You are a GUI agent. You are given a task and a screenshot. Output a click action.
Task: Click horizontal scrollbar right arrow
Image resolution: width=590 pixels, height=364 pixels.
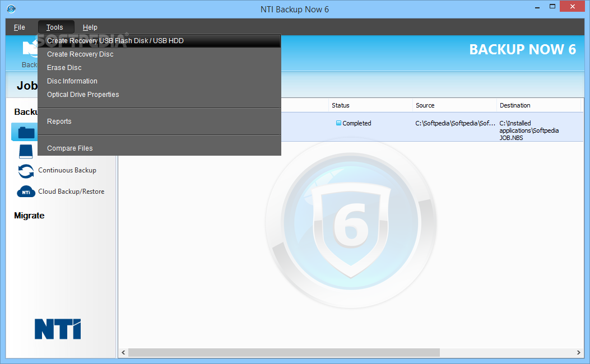[x=579, y=353]
